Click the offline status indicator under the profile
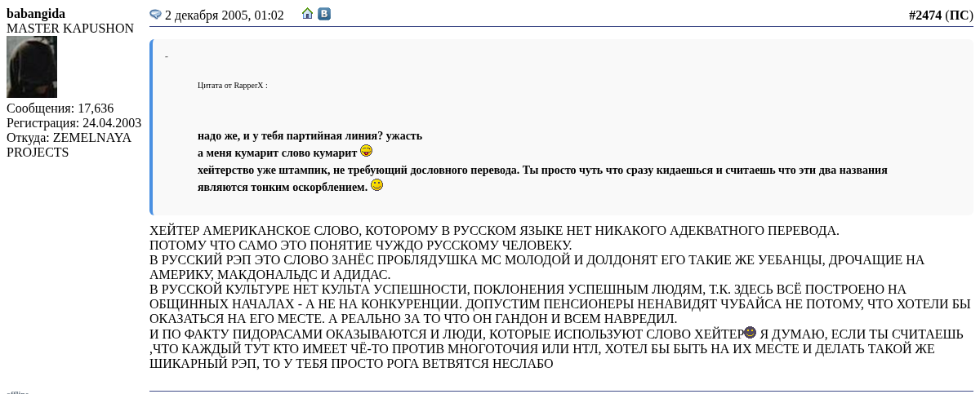The image size is (980, 394). coord(17,392)
